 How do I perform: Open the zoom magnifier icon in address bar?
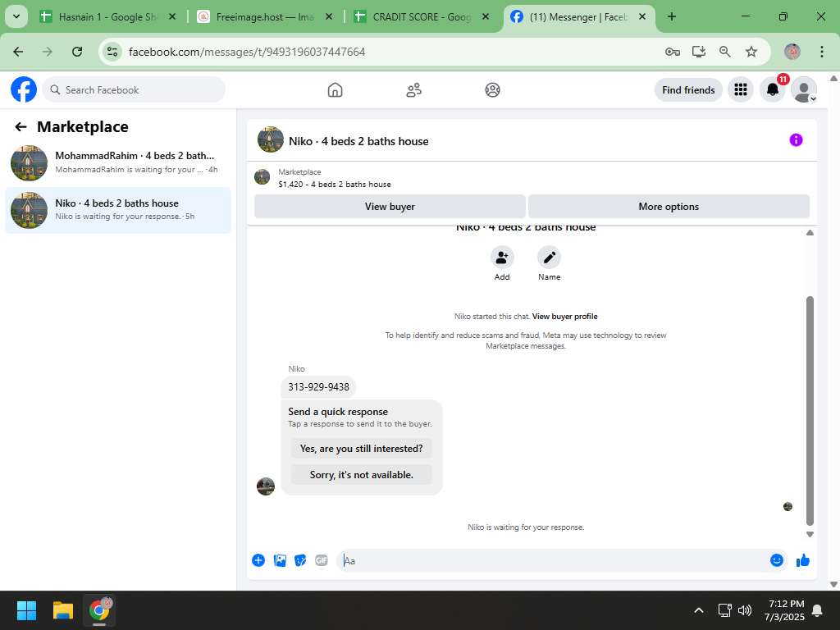[x=725, y=52]
